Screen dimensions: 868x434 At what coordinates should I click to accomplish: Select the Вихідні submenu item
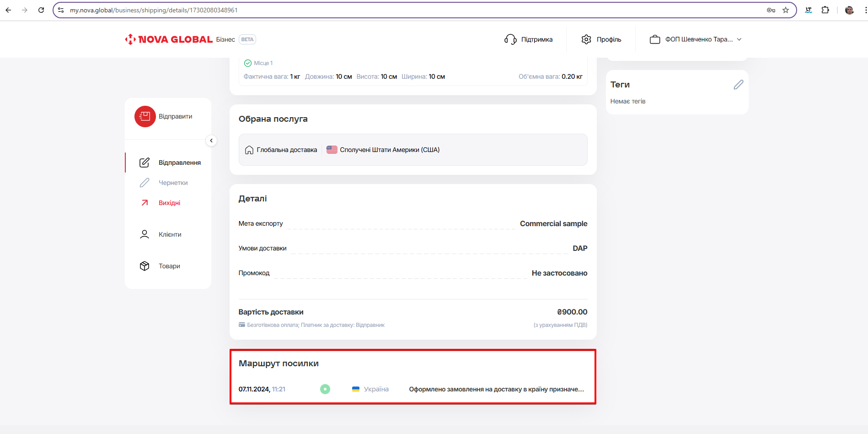coord(169,203)
